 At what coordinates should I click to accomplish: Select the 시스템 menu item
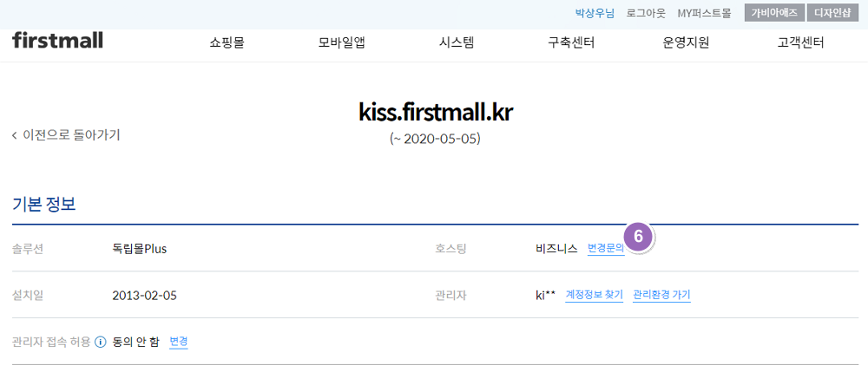click(457, 42)
